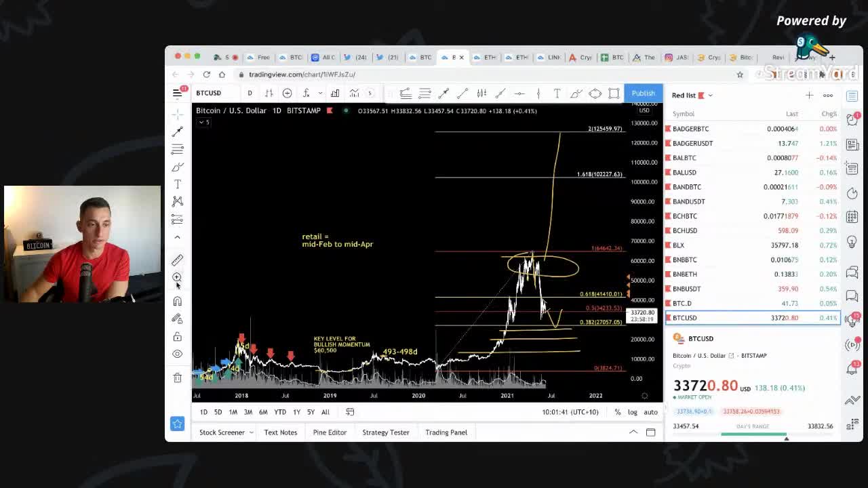Select the rectangle shape favorite tool
The width and height of the screenshot is (868, 488).
614,93
